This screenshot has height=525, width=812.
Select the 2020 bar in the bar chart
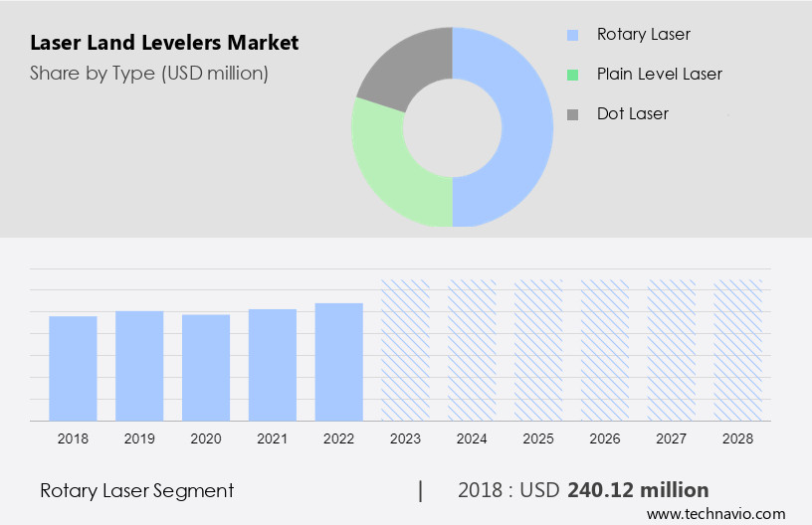coord(206,367)
